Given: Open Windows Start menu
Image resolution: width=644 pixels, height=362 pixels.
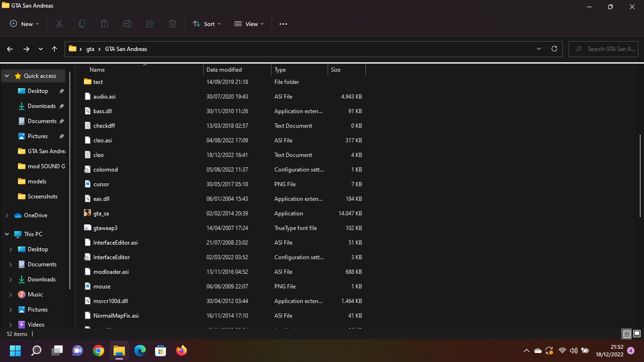Looking at the screenshot, I should point(15,350).
